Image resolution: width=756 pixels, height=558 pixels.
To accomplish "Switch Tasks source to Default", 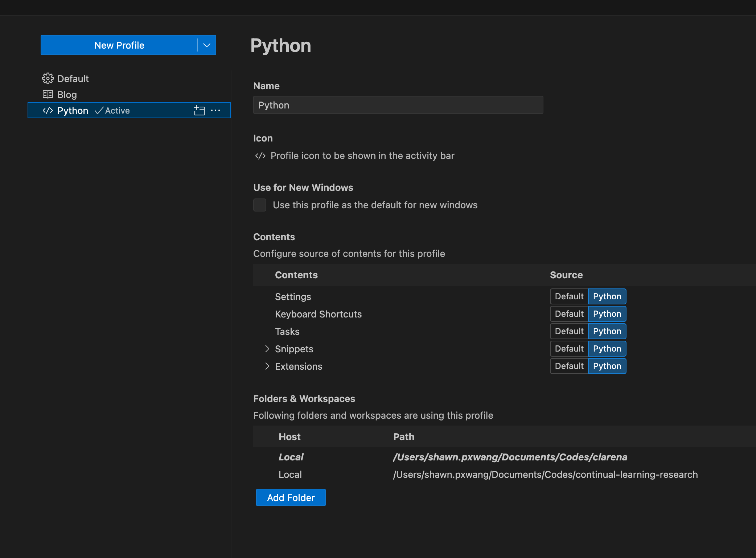I will click(569, 331).
